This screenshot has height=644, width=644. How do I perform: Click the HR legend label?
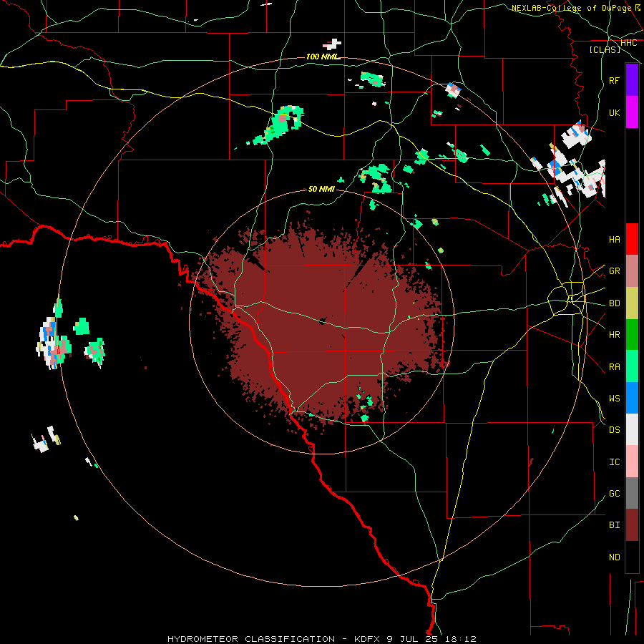click(x=615, y=335)
